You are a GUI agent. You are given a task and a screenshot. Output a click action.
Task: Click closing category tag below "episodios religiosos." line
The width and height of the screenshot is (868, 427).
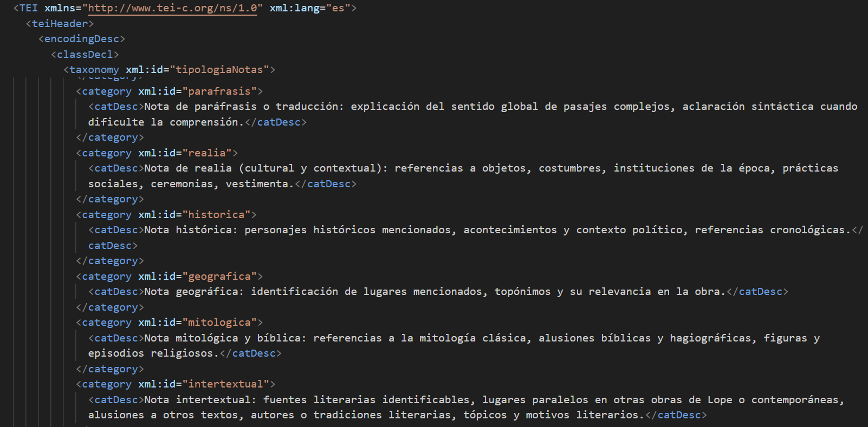point(110,369)
